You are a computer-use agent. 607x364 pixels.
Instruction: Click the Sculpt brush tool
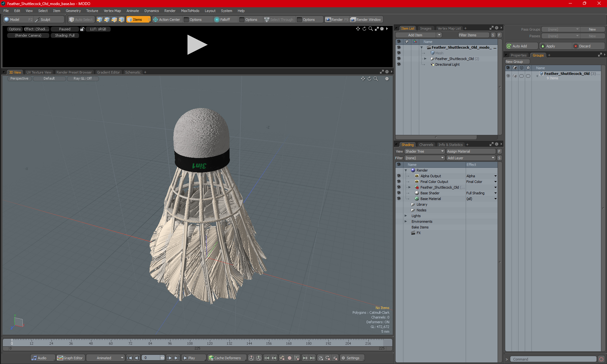[49, 20]
